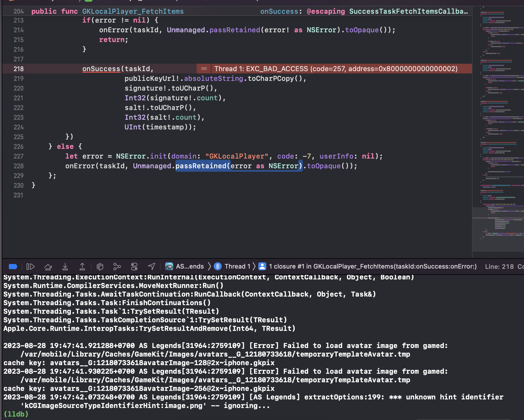The image size is (524, 420).
Task: Open the Debug View Hierarchy tool
Action: pyautogui.click(x=100, y=267)
